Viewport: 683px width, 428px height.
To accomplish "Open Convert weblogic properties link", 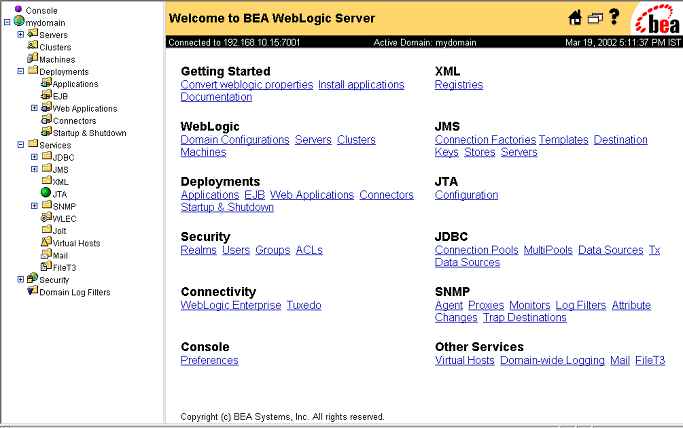I will [x=247, y=84].
